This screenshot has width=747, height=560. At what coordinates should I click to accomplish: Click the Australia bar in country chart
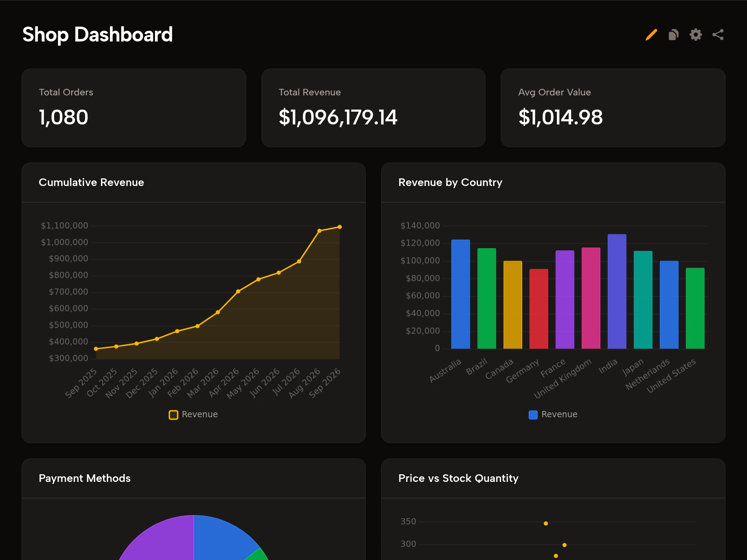point(461,294)
